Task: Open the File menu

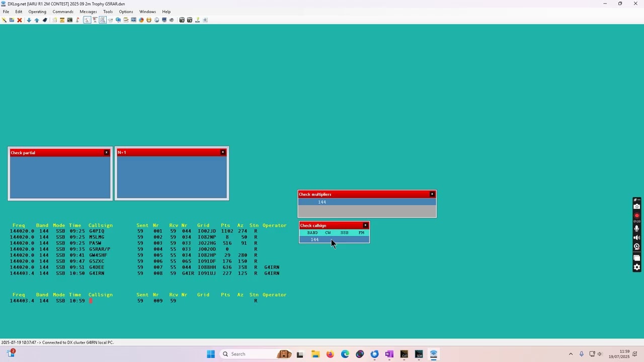Action: 6,12
